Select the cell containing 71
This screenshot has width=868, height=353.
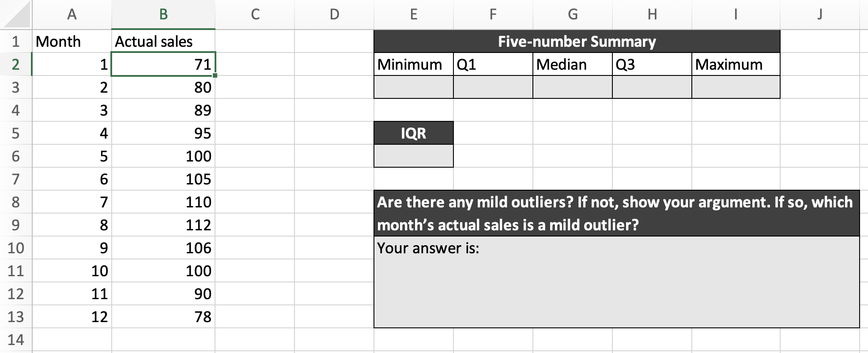pos(163,64)
